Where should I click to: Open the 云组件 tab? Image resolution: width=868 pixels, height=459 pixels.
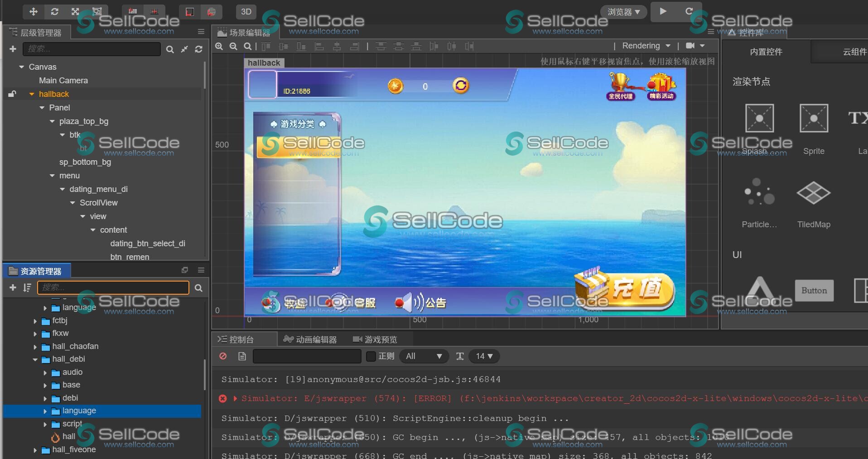point(854,52)
